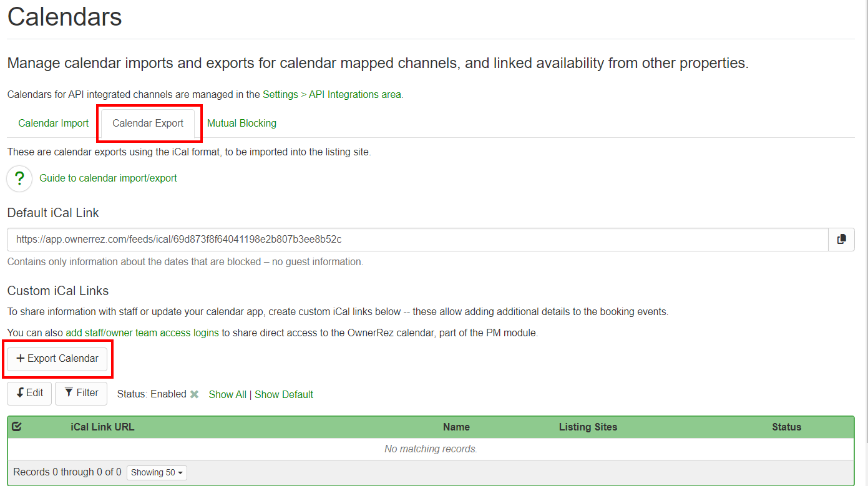Viewport: 868px width, 486px height.
Task: Sort by the iCal Link URL column header
Action: point(102,427)
